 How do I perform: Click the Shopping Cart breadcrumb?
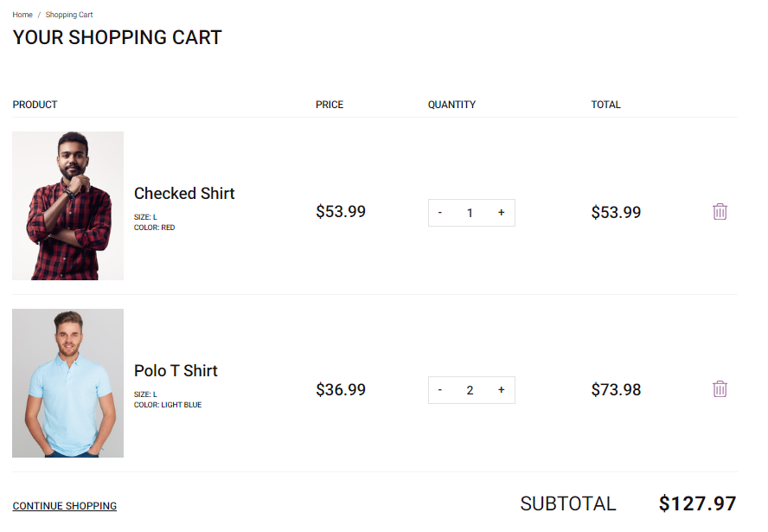click(69, 15)
